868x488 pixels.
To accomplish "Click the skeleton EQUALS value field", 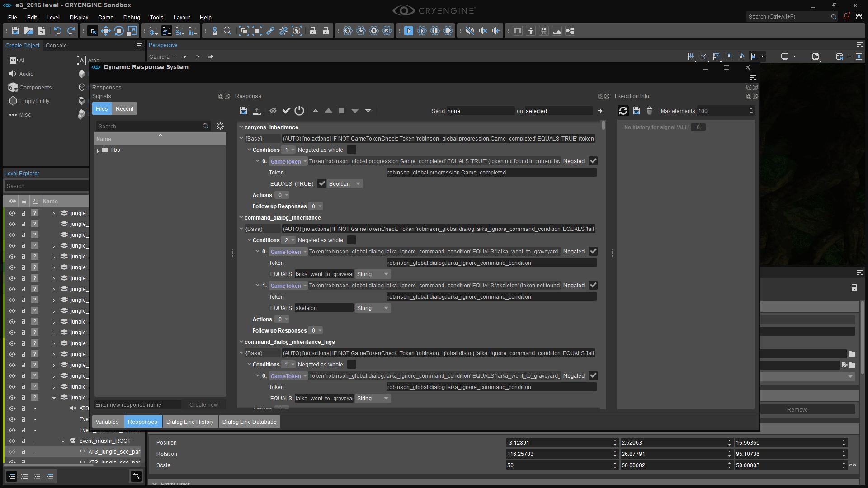I will [x=323, y=308].
